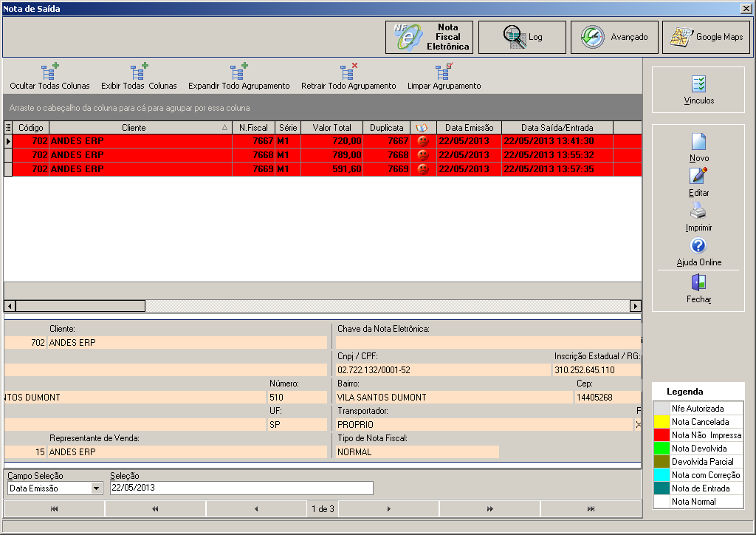
Task: Go to next record
Action: tap(388, 509)
